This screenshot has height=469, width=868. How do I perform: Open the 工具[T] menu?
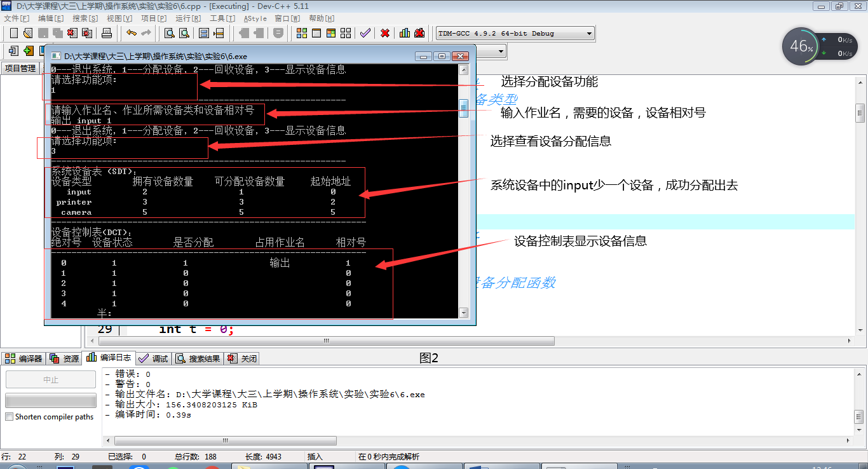222,18
